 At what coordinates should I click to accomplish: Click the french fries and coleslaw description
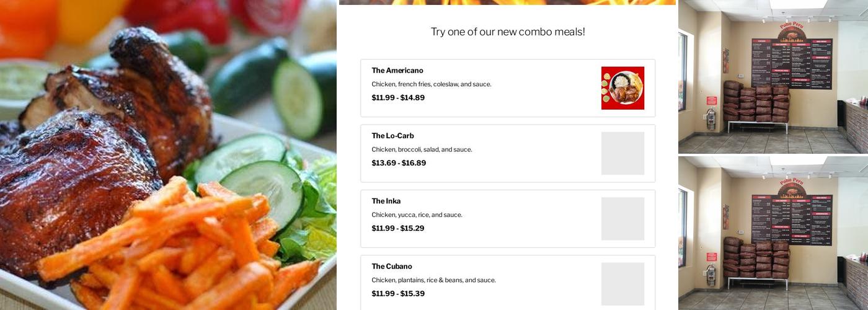point(432,84)
